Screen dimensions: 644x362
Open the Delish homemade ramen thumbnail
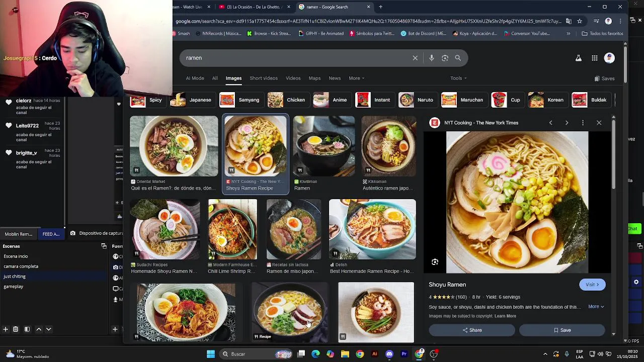(x=372, y=229)
